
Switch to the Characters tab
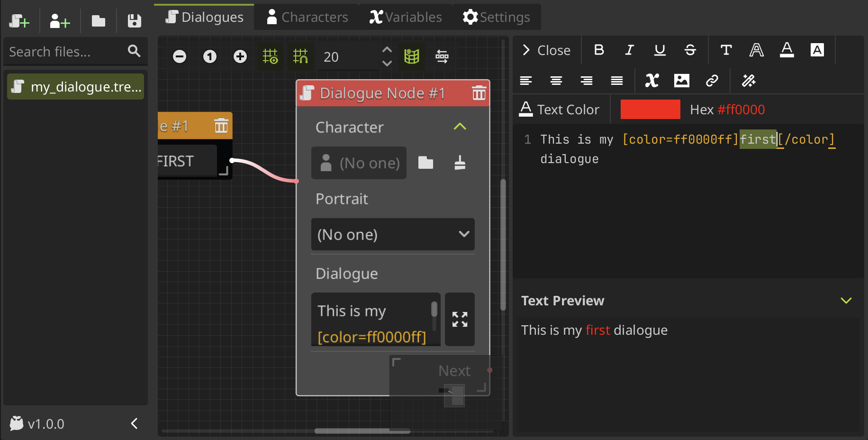307,17
